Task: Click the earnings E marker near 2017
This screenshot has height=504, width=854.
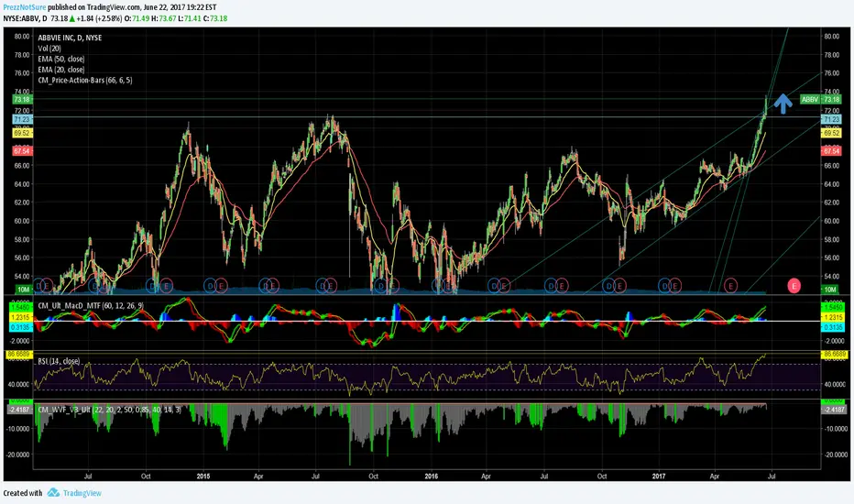Action: [x=674, y=286]
